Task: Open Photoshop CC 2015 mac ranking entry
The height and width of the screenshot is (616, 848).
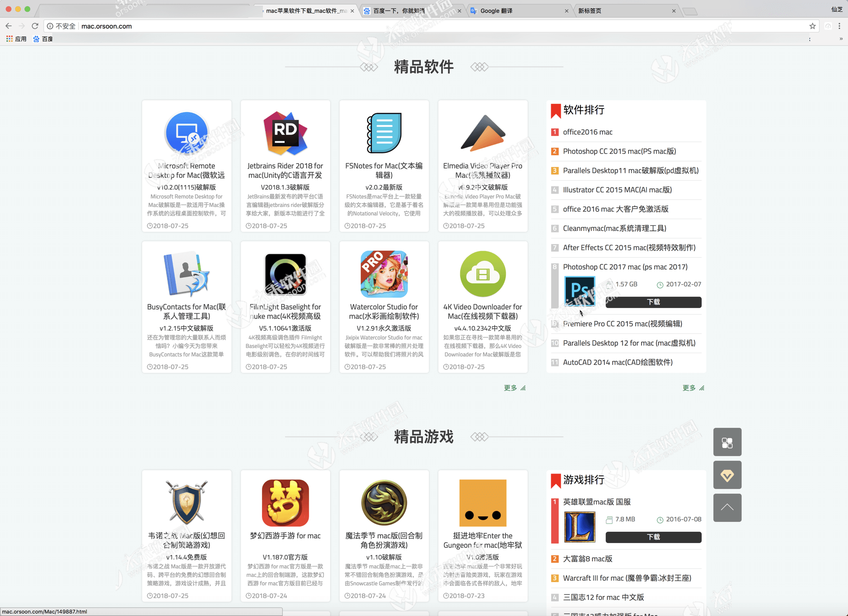Action: coord(619,151)
